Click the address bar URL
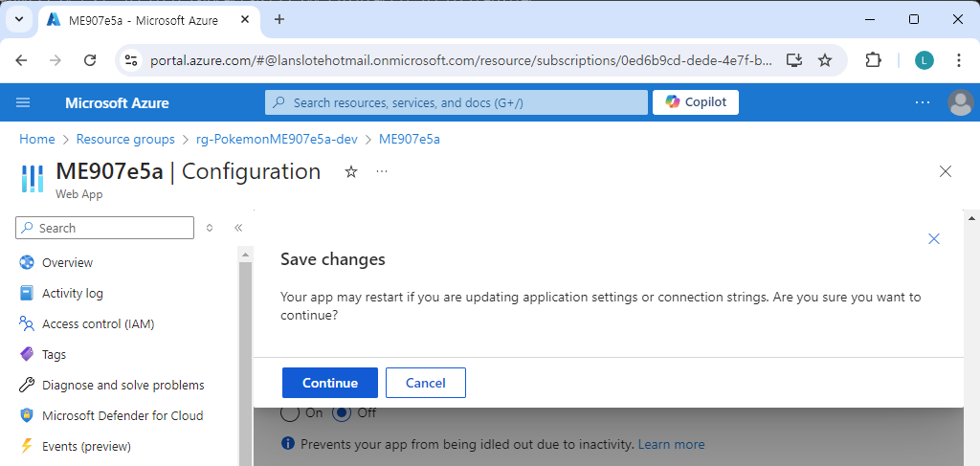The image size is (980, 466). (x=462, y=60)
